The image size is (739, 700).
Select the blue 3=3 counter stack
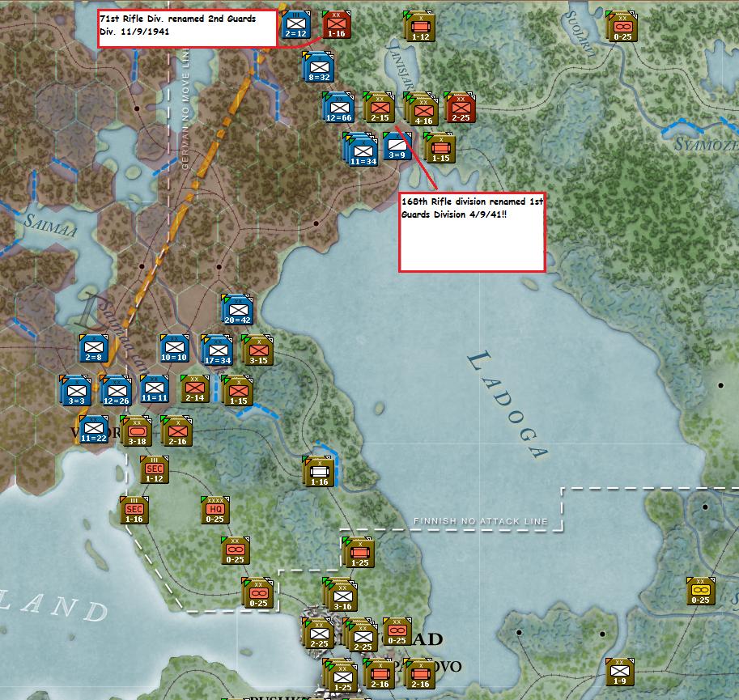coord(75,391)
